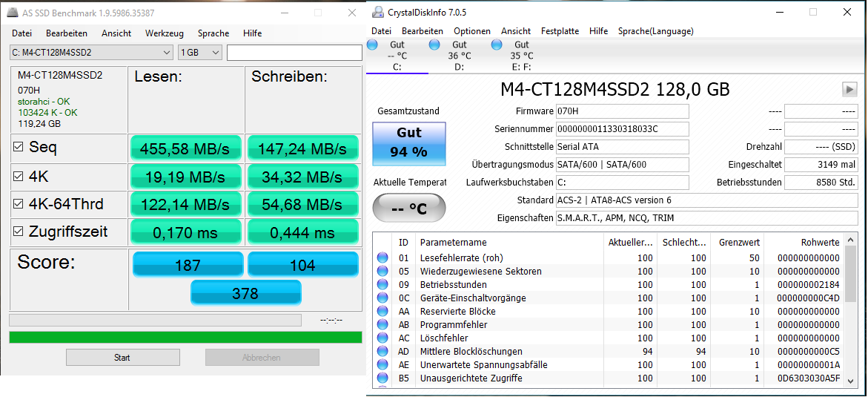Open the 1 GB test size dropdown

point(200,53)
